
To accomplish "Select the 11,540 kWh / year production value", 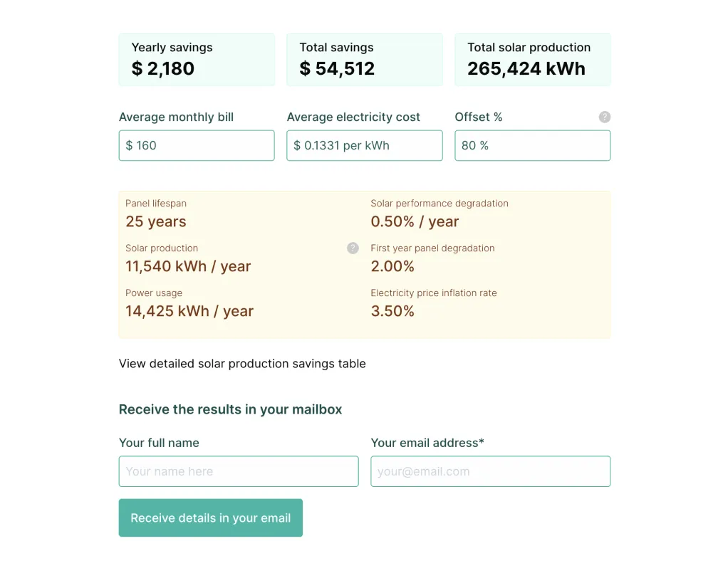I will [x=188, y=267].
